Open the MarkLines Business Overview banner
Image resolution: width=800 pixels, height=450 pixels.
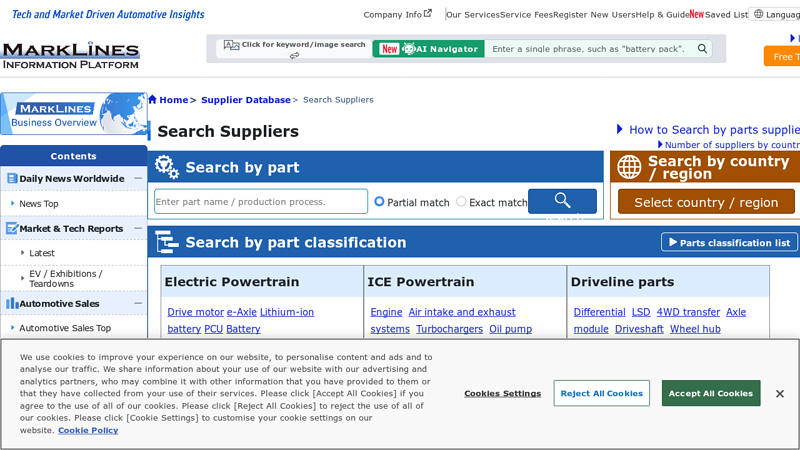coord(74,114)
